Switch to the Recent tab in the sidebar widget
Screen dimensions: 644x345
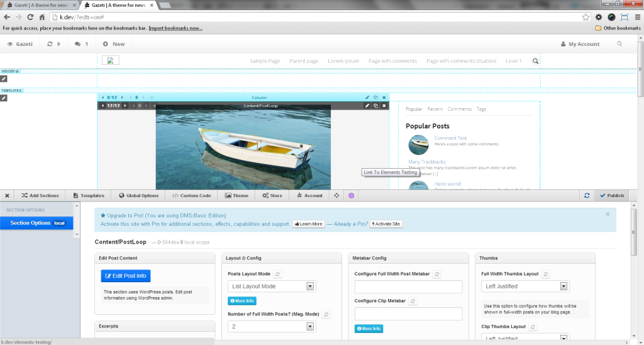[435, 109]
